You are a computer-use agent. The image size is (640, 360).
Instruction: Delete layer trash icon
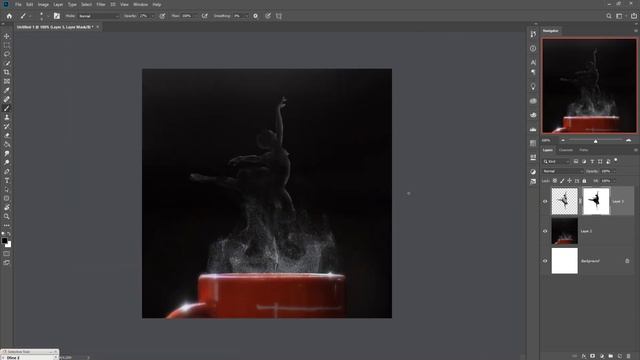629,356
